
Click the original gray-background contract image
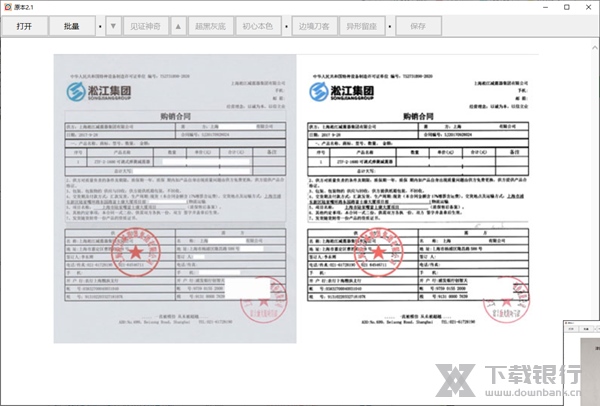click(175, 199)
